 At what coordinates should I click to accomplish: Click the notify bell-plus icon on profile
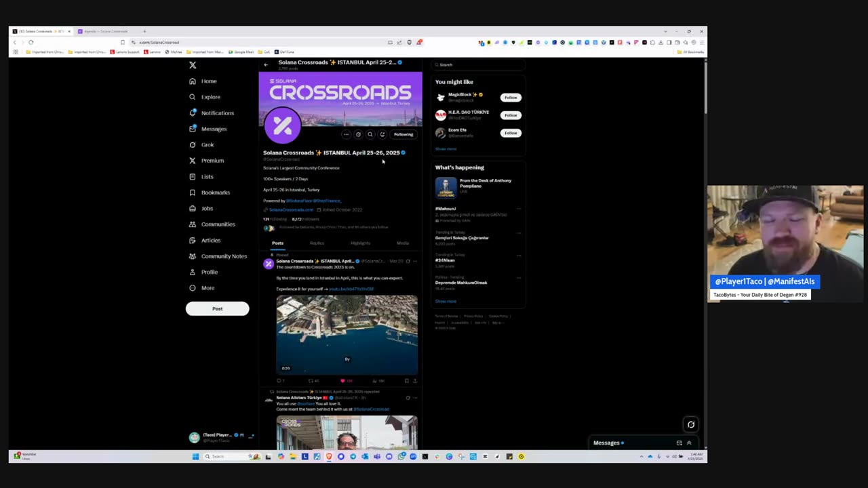pos(382,134)
